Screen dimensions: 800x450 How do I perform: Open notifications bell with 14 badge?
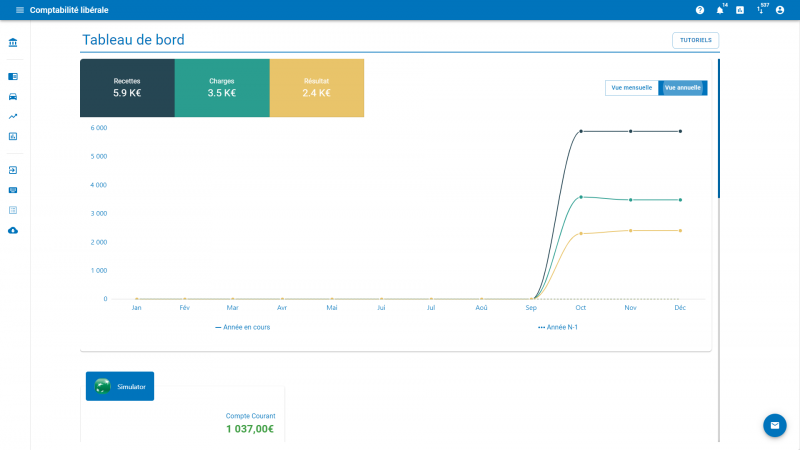point(720,10)
